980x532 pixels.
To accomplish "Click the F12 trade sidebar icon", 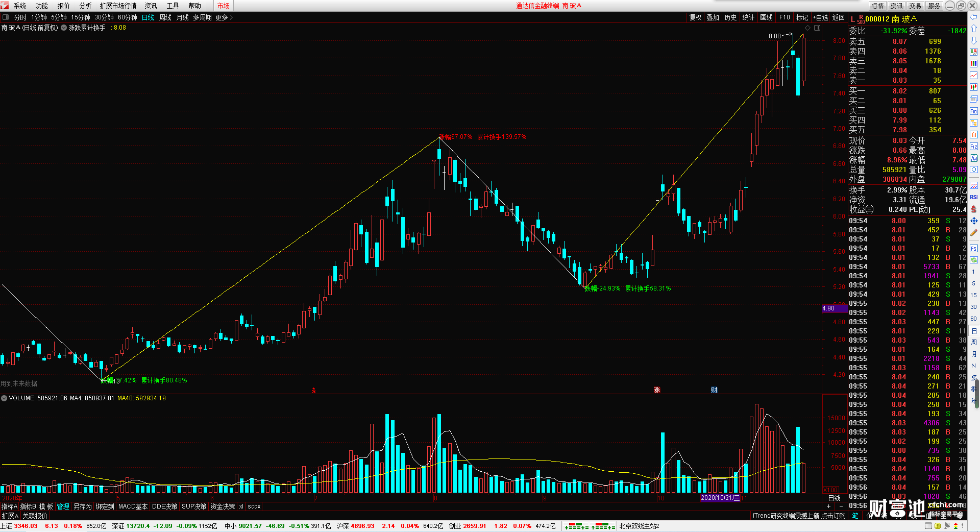I will [x=974, y=147].
